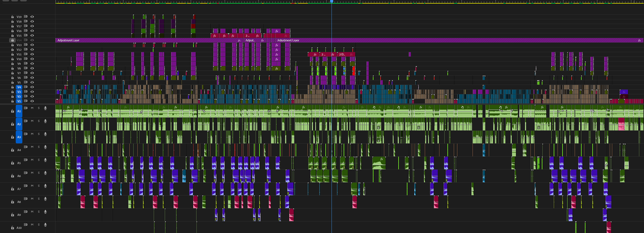Toggle sync lock for V12

click(26, 49)
